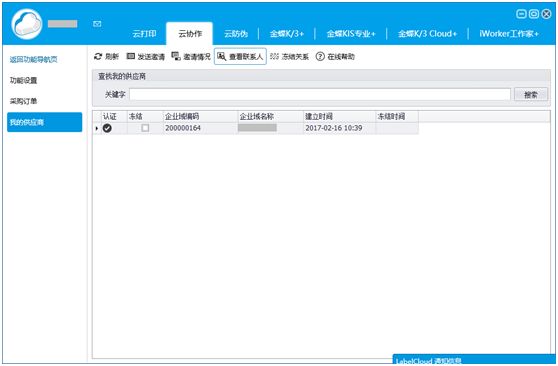Sort by 企业域名称 column header
558x366 pixels.
pos(270,116)
